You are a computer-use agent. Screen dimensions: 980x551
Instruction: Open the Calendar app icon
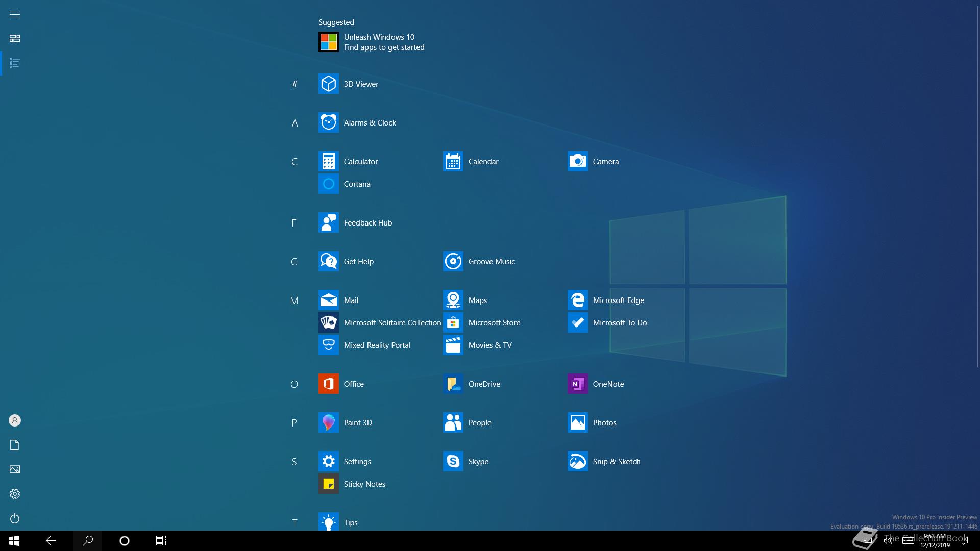click(453, 161)
